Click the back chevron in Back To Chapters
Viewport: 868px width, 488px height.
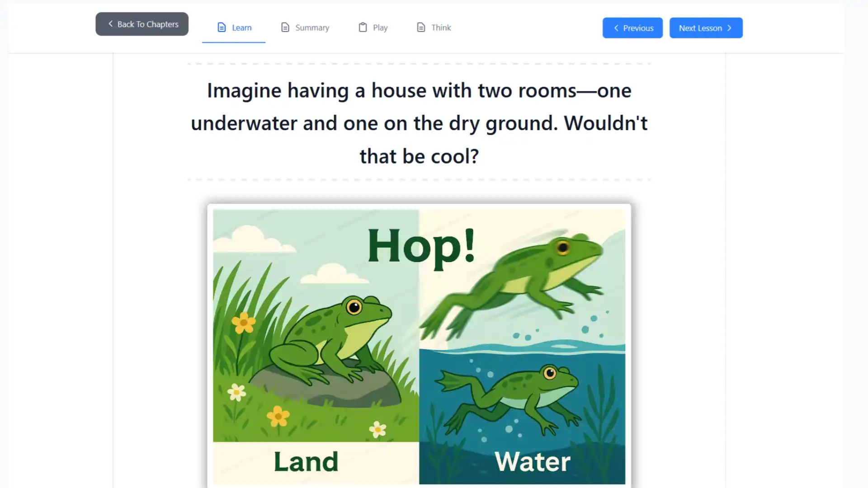click(x=110, y=23)
